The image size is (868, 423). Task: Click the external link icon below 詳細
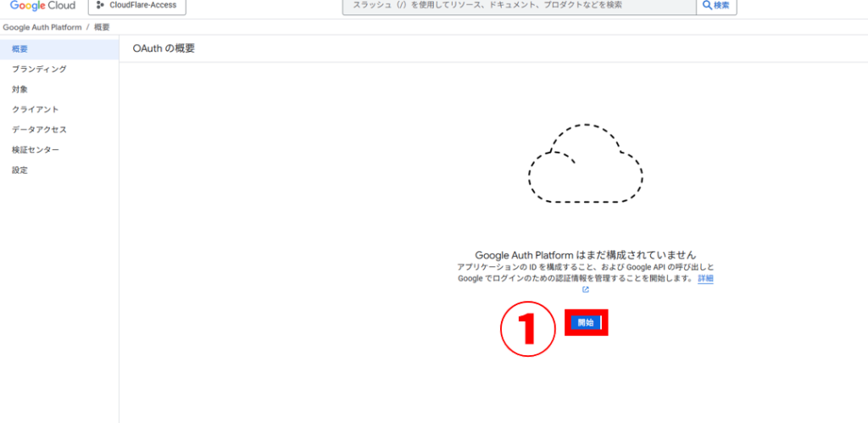point(585,290)
